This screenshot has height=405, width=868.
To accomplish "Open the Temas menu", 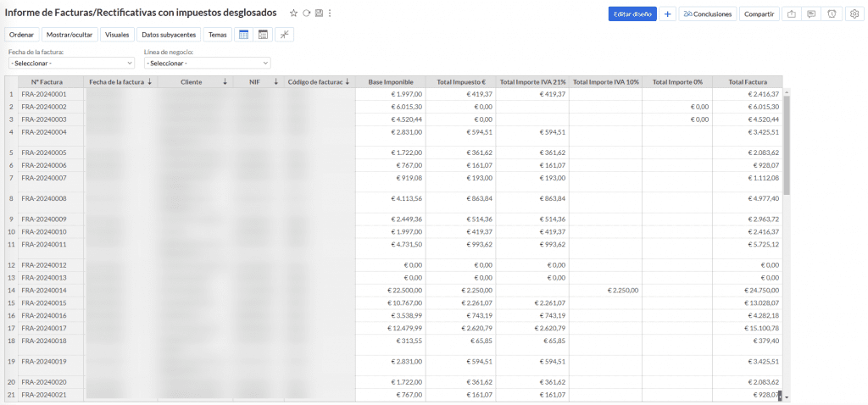I will coord(217,35).
